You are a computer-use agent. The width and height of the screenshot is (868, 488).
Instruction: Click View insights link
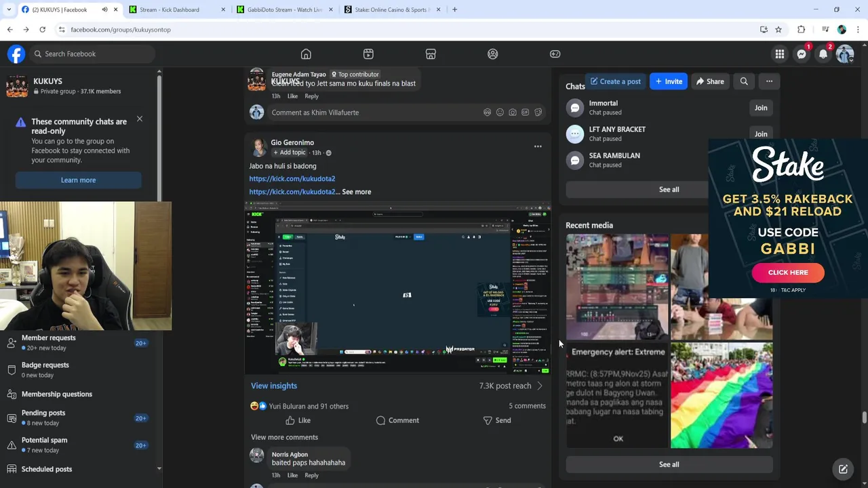274,386
